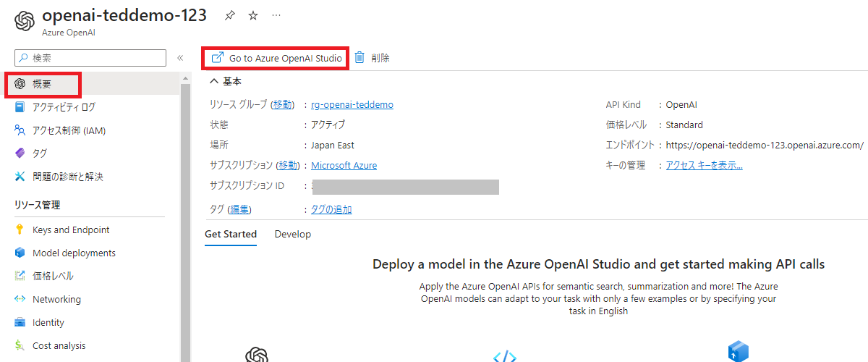Collapse the sidebar with double chevron

point(180,58)
